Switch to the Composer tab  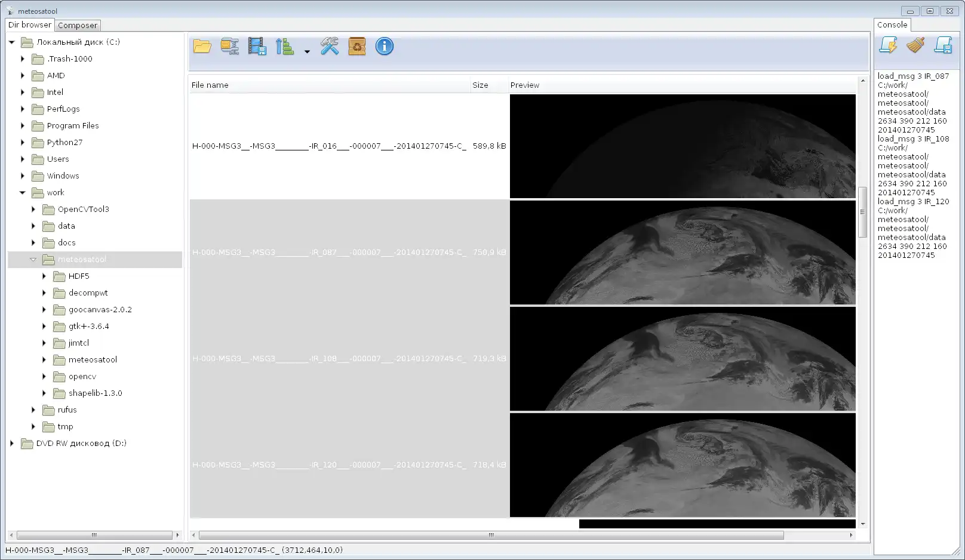[x=78, y=26]
